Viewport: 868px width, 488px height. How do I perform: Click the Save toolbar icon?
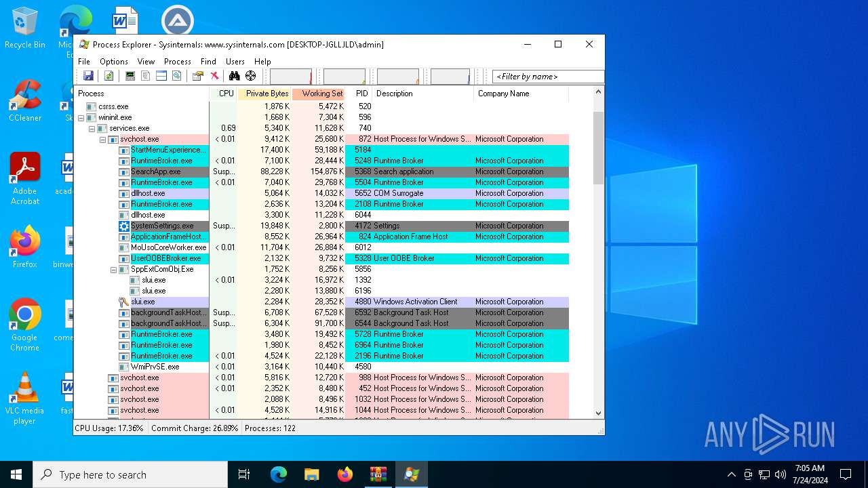tap(88, 76)
